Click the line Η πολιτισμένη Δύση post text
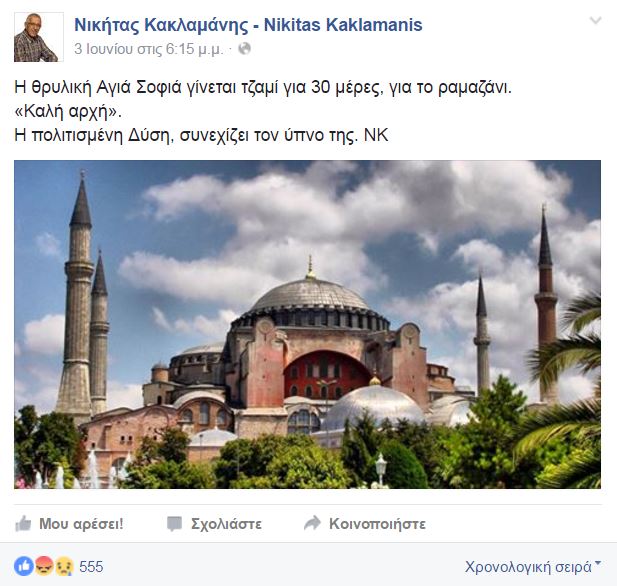 click(x=201, y=135)
